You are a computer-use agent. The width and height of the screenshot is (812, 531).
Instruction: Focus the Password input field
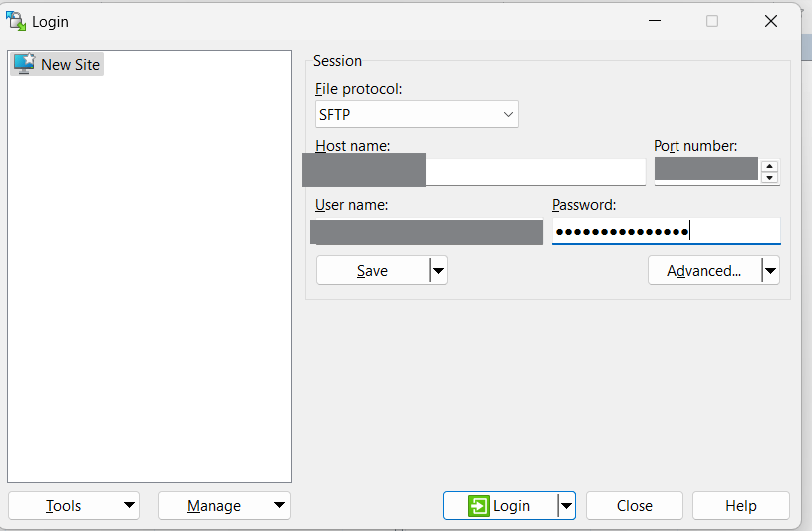666,232
